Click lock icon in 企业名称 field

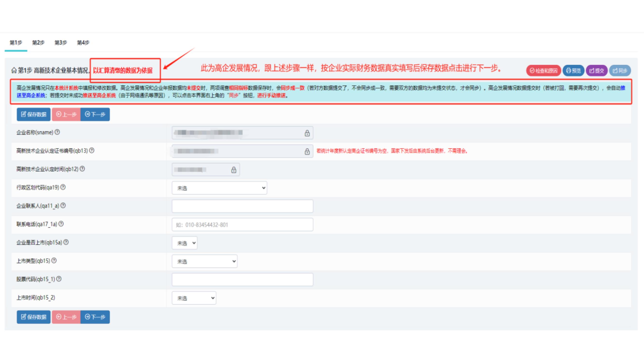pos(307,133)
